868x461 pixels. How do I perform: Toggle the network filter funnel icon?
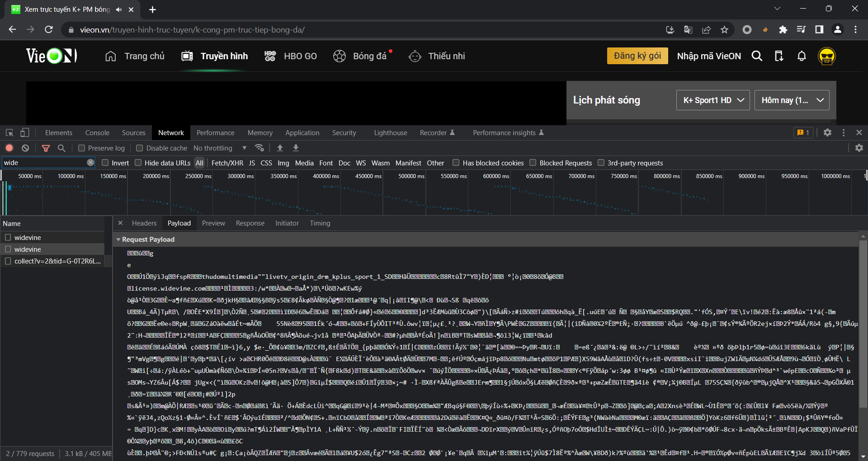[x=46, y=148]
